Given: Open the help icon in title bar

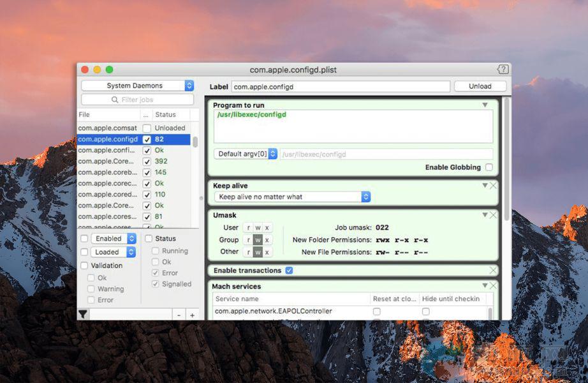Looking at the screenshot, I should (503, 70).
